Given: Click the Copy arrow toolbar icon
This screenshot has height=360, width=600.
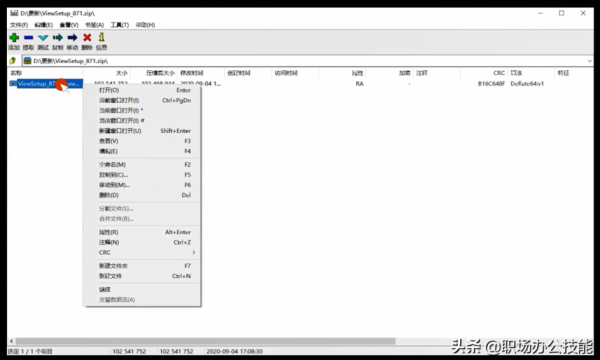Looking at the screenshot, I should [57, 37].
